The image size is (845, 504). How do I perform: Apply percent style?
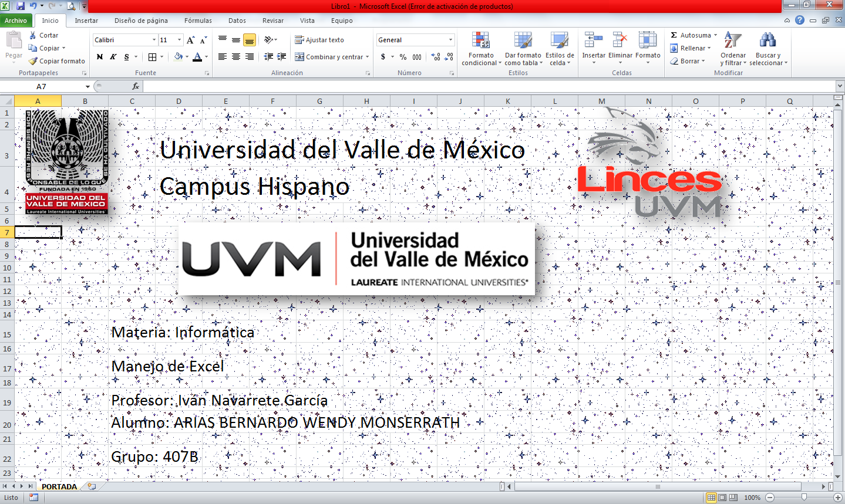pos(403,57)
